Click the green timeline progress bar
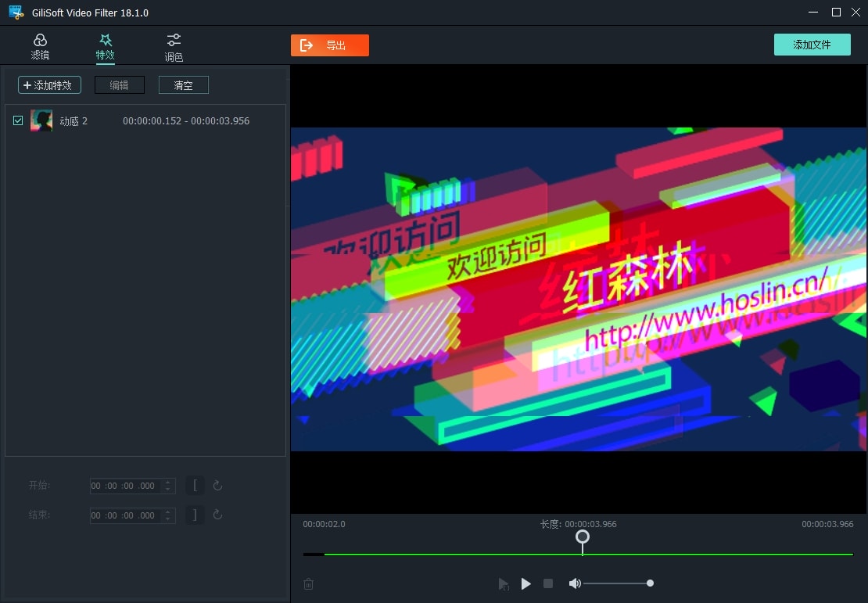The height and width of the screenshot is (603, 868). tap(588, 554)
